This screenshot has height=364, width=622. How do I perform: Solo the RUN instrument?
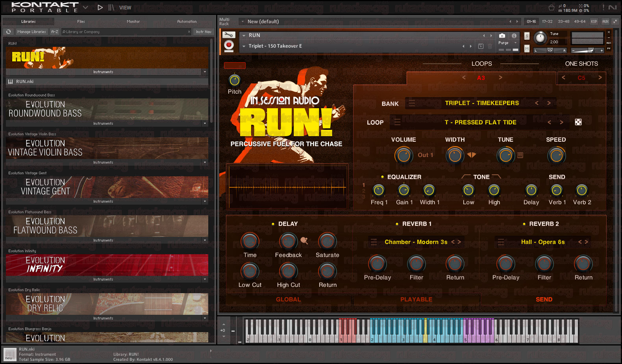527,36
